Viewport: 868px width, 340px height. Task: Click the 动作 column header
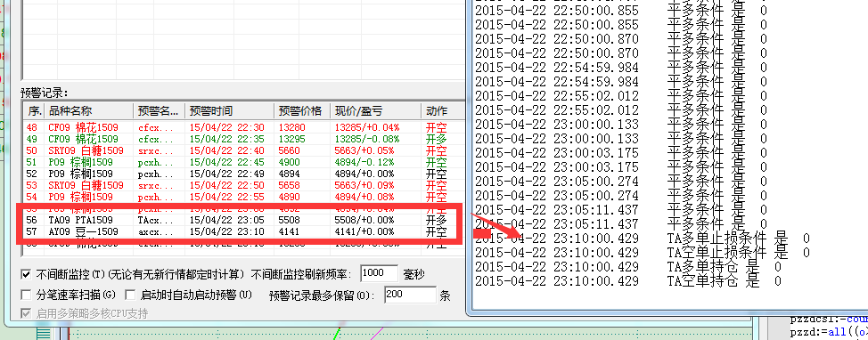[442, 110]
